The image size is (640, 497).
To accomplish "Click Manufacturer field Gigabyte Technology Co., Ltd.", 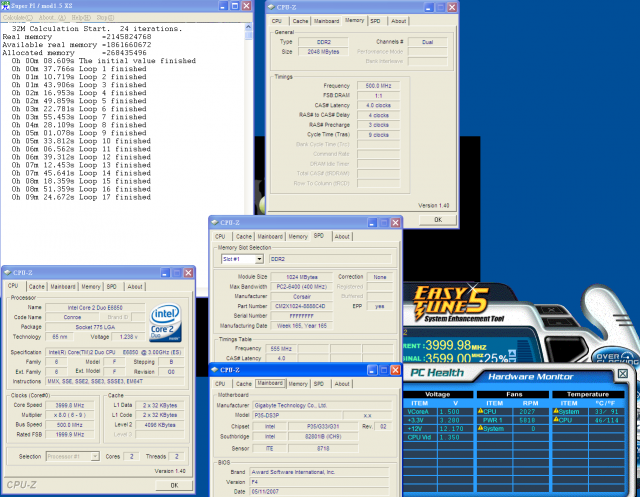I will coord(322,405).
